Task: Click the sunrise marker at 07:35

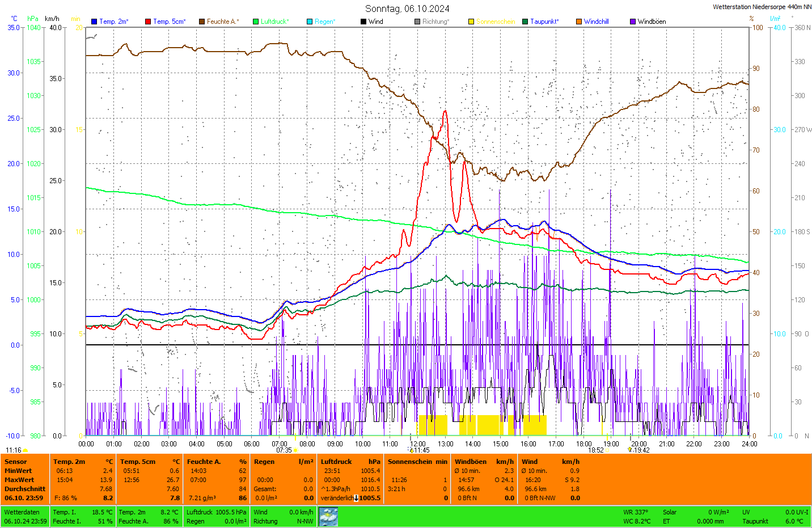Action: tap(295, 450)
